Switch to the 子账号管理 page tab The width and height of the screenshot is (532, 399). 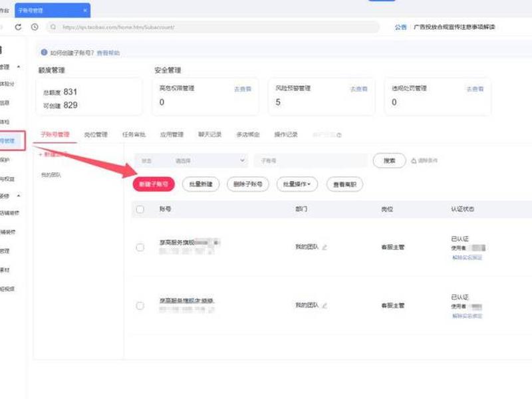click(x=55, y=134)
